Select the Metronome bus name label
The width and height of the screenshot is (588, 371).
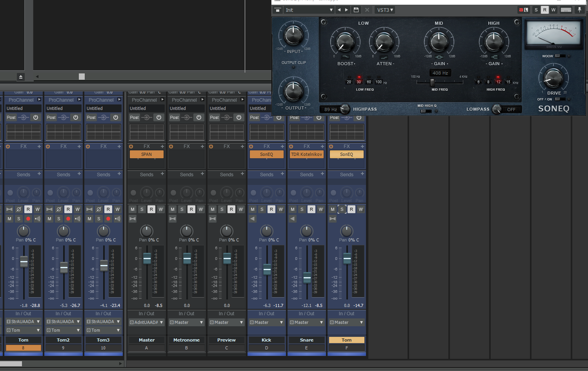pyautogui.click(x=186, y=340)
